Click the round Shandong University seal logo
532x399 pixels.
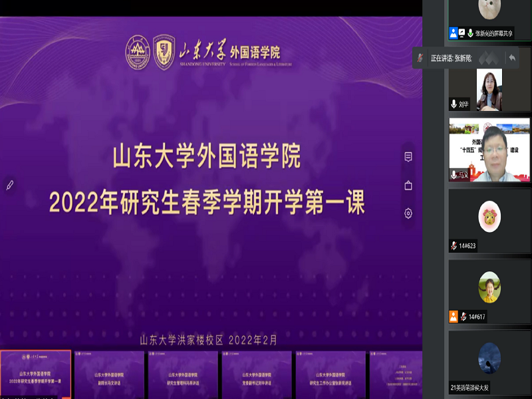tap(138, 53)
